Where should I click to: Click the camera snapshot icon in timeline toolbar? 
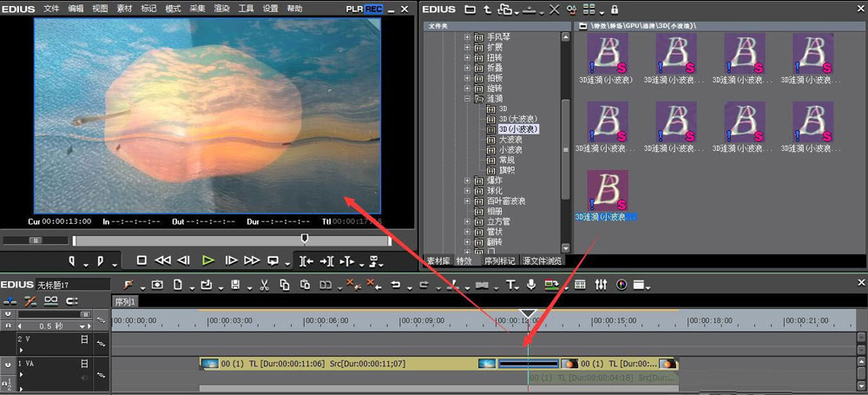157,285
